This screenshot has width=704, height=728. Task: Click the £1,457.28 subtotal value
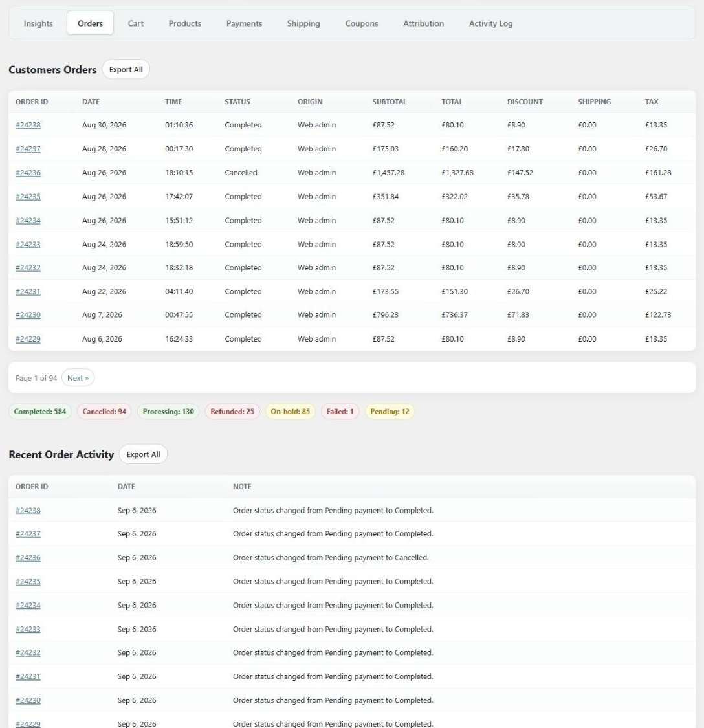pos(388,173)
